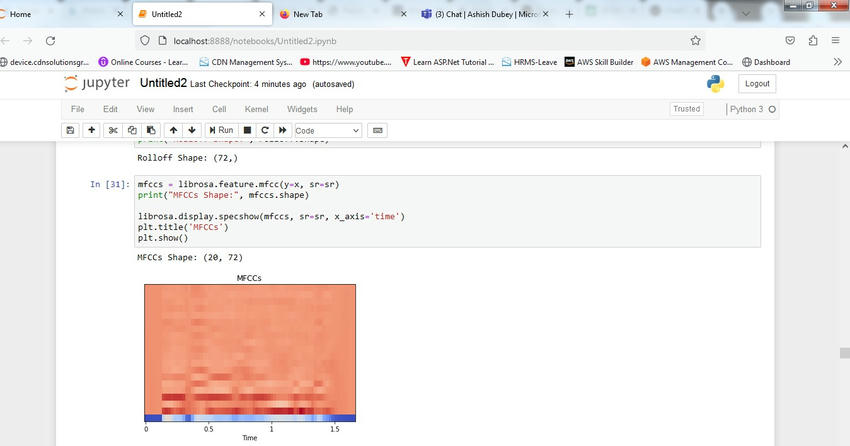Click the Logout button
The height and width of the screenshot is (446, 850).
click(757, 83)
